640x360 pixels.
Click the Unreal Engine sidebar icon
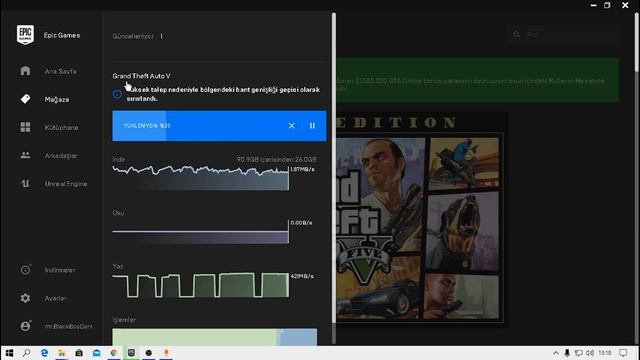(x=25, y=184)
